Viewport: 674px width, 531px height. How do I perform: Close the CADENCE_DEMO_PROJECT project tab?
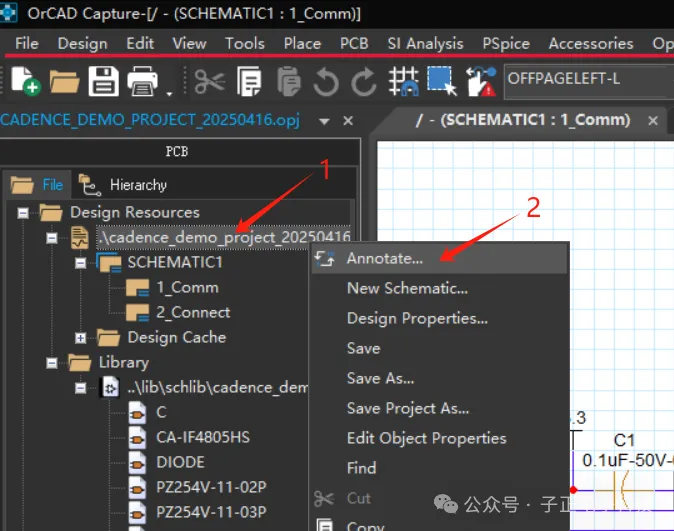348,121
